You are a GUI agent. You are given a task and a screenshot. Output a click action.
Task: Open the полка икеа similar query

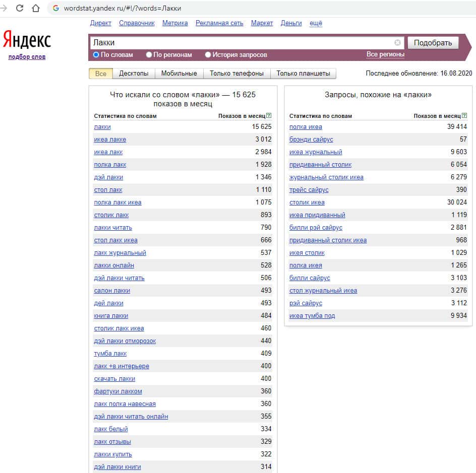click(306, 127)
